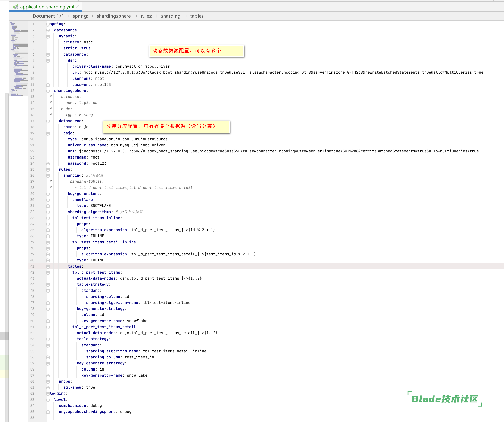
Task: Collapse the dynamic: block on line 3
Action: (48, 36)
